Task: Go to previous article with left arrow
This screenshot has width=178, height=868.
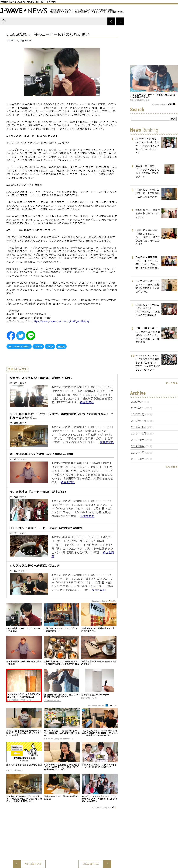Action: pos(111,22)
